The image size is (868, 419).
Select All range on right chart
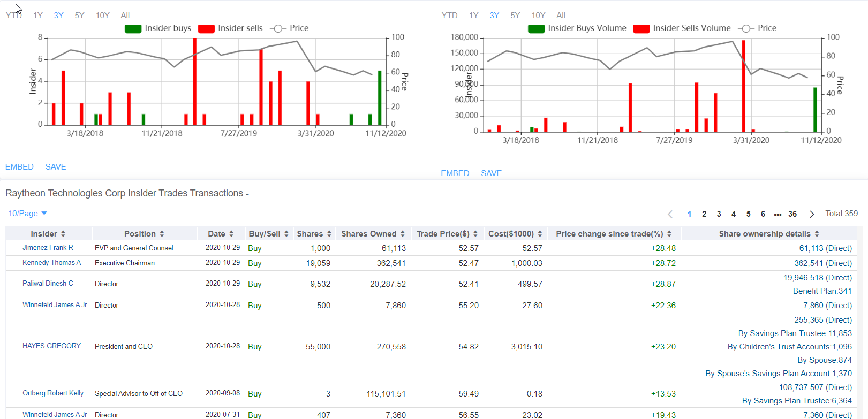561,16
